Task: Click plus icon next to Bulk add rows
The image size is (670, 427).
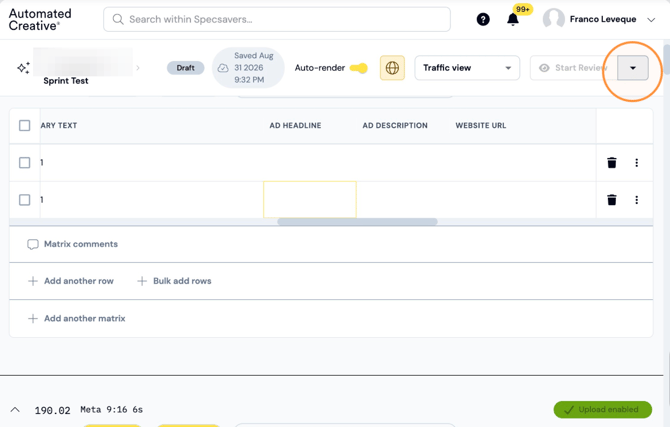Action: click(x=142, y=281)
